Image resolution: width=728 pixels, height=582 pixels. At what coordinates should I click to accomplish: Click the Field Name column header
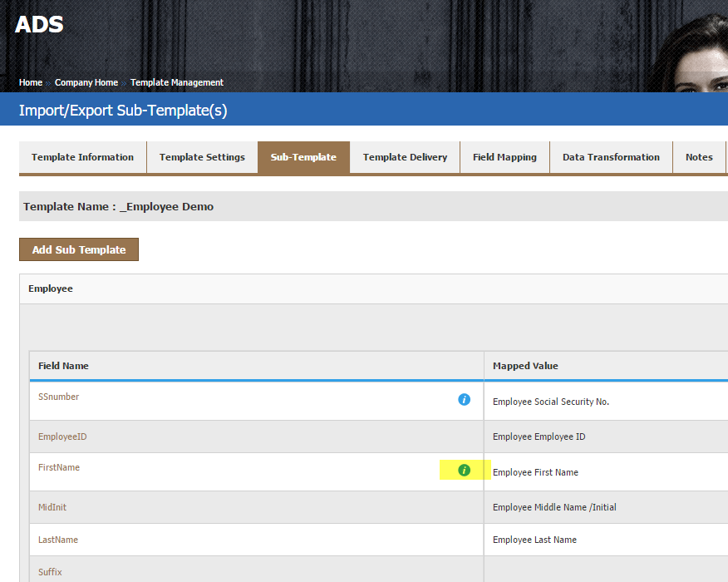pyautogui.click(x=63, y=366)
